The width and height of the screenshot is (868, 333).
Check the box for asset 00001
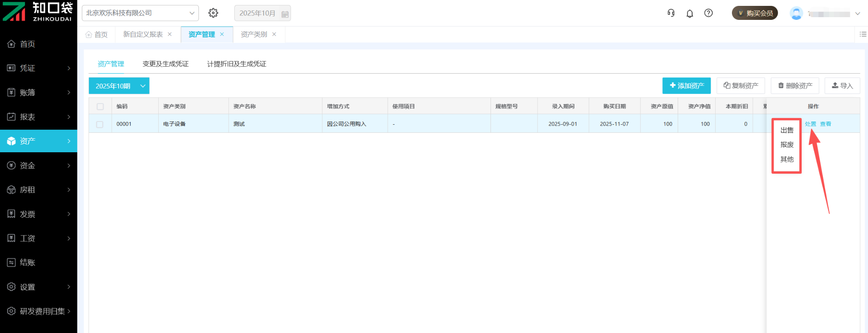[100, 124]
